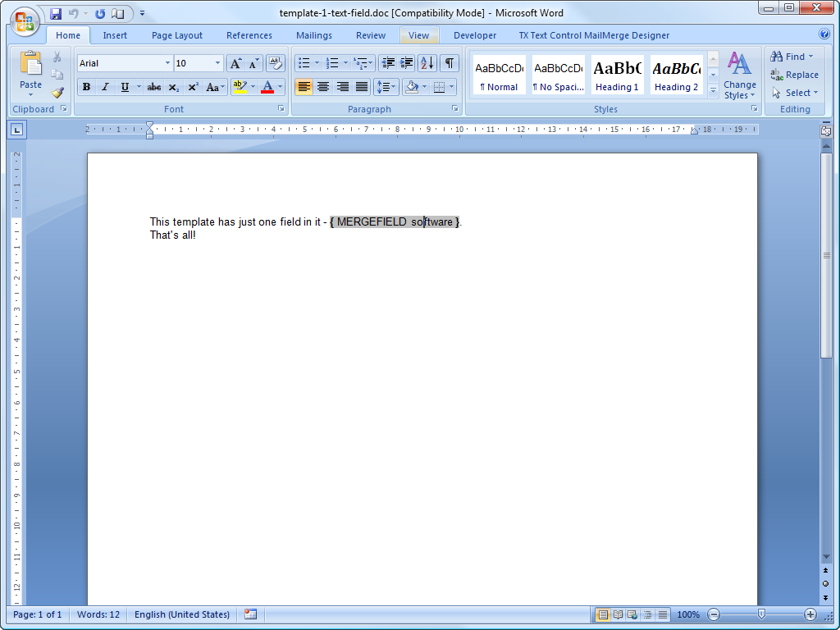Click the Clear Formatting icon

[x=276, y=63]
